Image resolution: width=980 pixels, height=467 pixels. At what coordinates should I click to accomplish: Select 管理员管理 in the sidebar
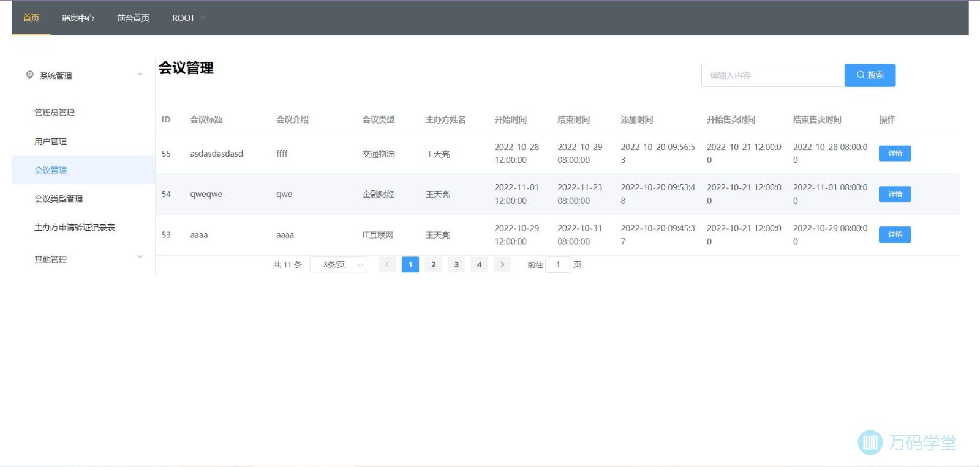(83, 113)
